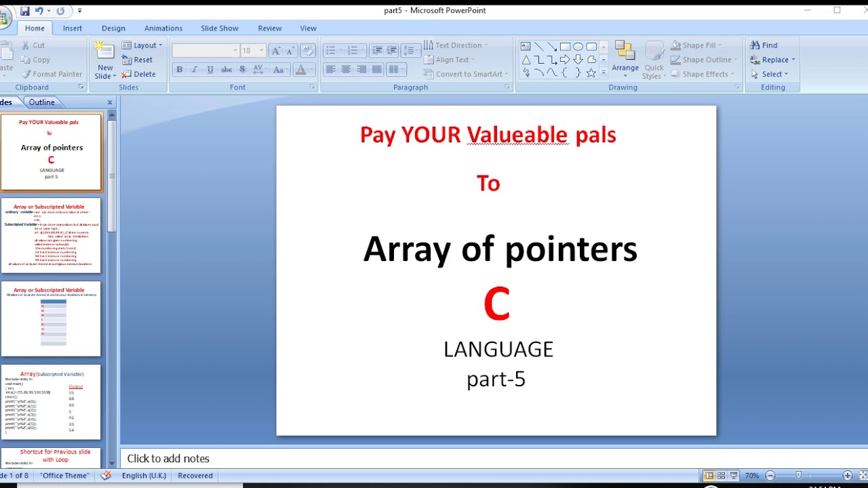Toggle Italic formatting button
The width and height of the screenshot is (868, 488).
click(x=195, y=70)
